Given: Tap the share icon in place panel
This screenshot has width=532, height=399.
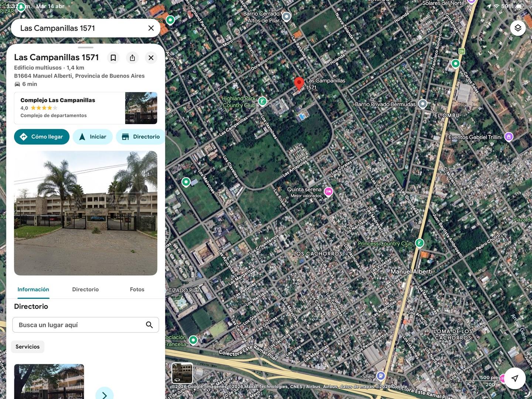Looking at the screenshot, I should click(132, 58).
